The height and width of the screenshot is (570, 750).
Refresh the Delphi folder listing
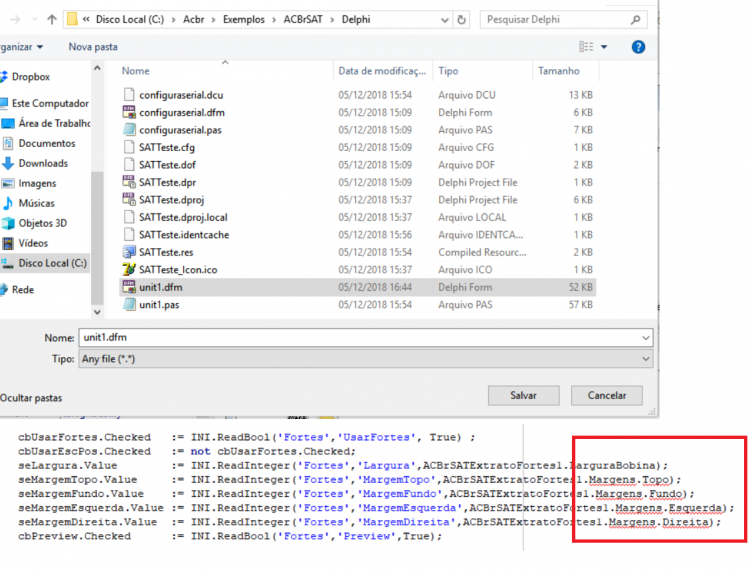point(461,20)
